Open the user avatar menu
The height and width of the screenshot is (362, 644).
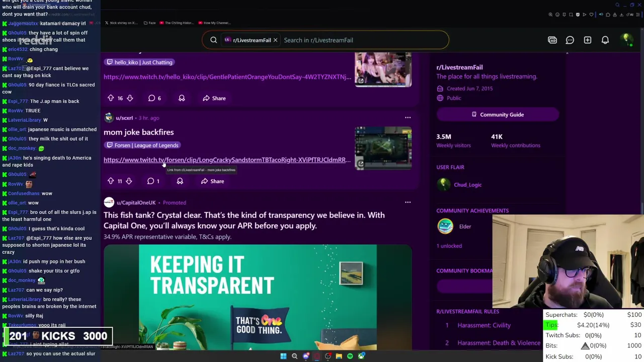coord(626,40)
